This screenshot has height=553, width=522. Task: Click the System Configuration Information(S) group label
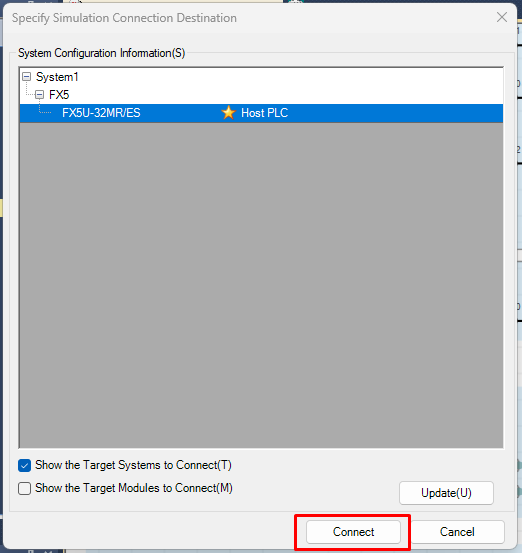(102, 53)
